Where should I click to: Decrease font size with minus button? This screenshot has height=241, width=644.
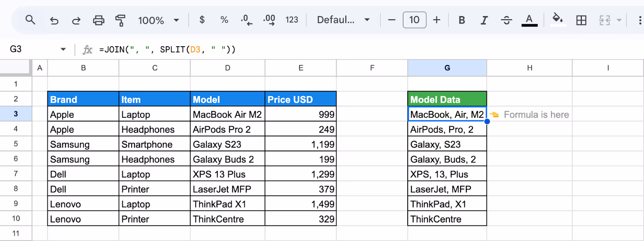click(392, 20)
